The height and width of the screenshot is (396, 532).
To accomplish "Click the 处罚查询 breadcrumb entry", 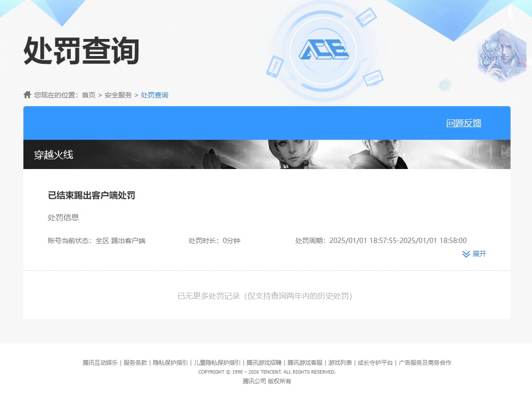I will pyautogui.click(x=154, y=95).
